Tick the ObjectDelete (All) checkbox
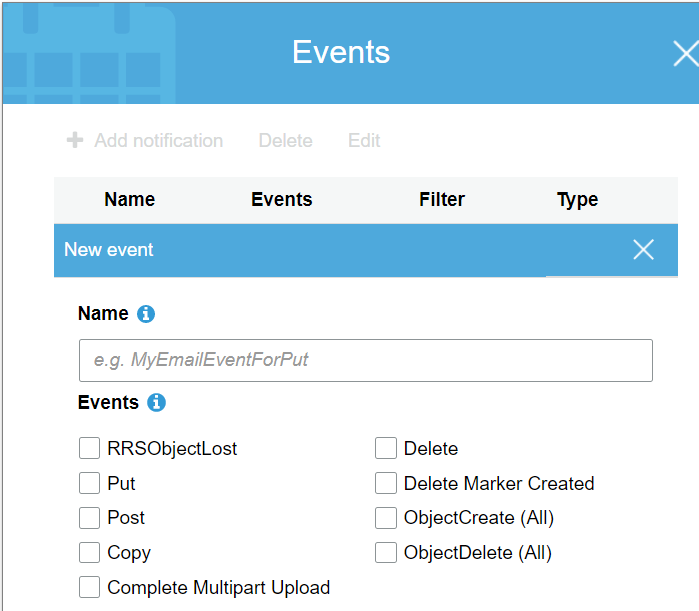Image resolution: width=699 pixels, height=611 pixels. coord(386,552)
